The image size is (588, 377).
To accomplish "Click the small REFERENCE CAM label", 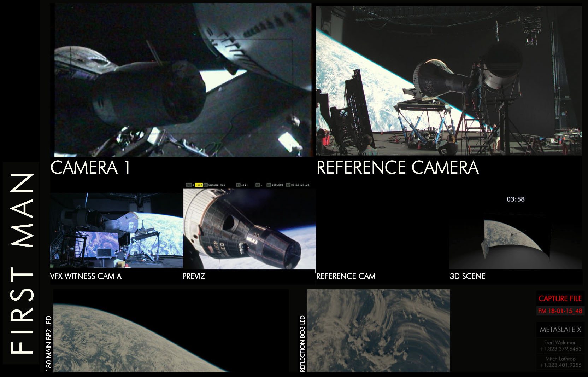I will (x=346, y=276).
